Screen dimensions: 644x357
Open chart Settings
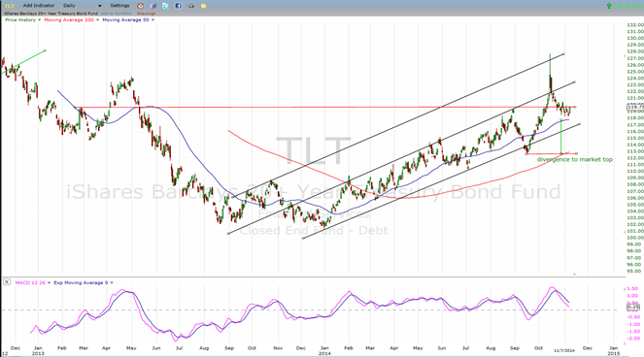[119, 6]
